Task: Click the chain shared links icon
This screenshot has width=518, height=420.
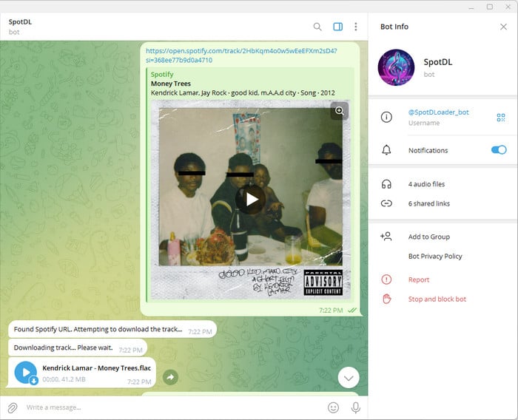Action: click(x=386, y=203)
